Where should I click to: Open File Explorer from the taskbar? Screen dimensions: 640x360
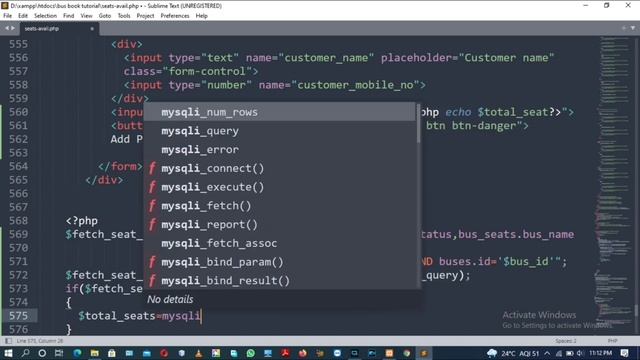94,353
